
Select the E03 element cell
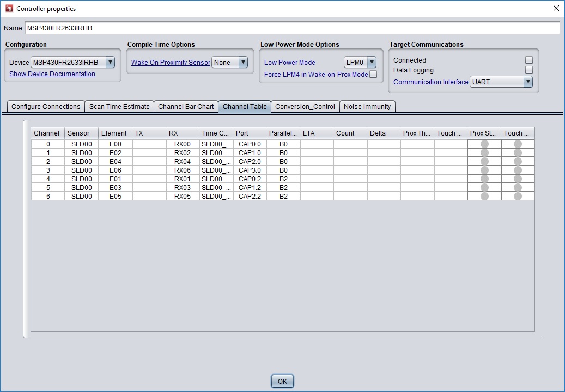point(116,187)
